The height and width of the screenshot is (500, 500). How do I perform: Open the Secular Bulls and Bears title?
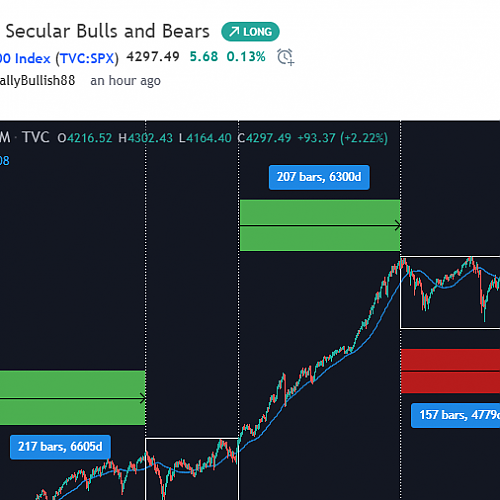(108, 31)
